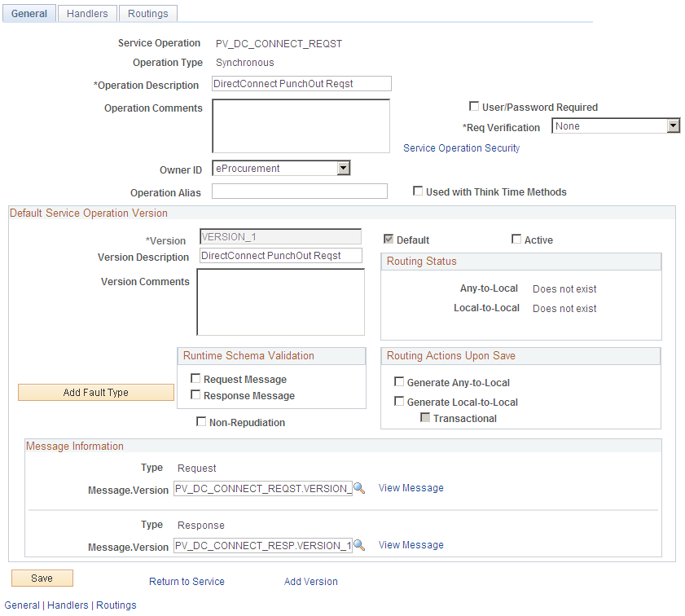Image resolution: width=685 pixels, height=616 pixels.
Task: Toggle Request Message schema validation
Action: [195, 378]
